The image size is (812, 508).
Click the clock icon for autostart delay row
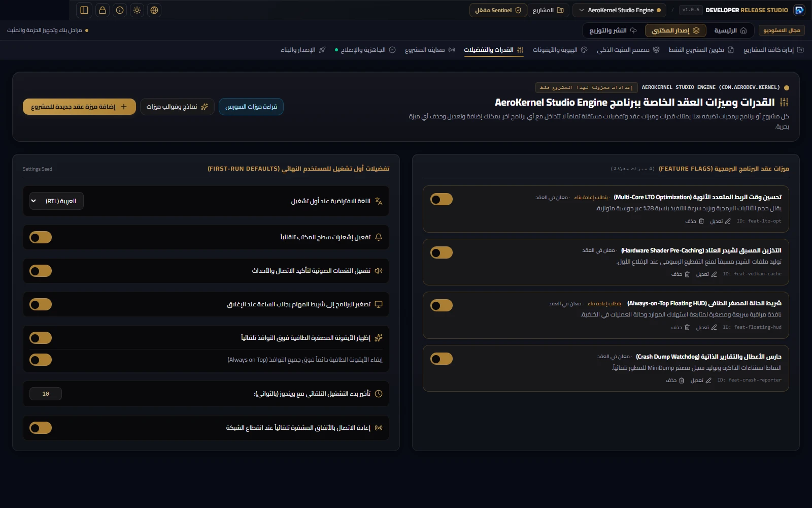click(x=379, y=394)
